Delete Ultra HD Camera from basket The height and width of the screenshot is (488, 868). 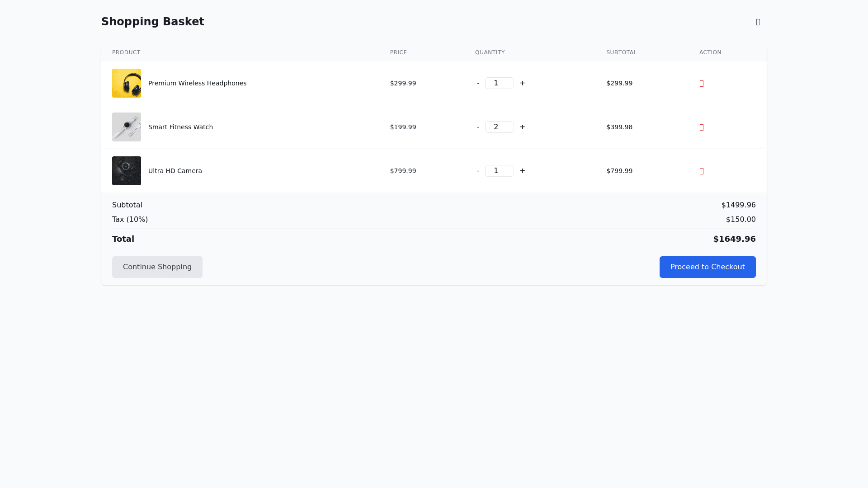[x=701, y=171]
